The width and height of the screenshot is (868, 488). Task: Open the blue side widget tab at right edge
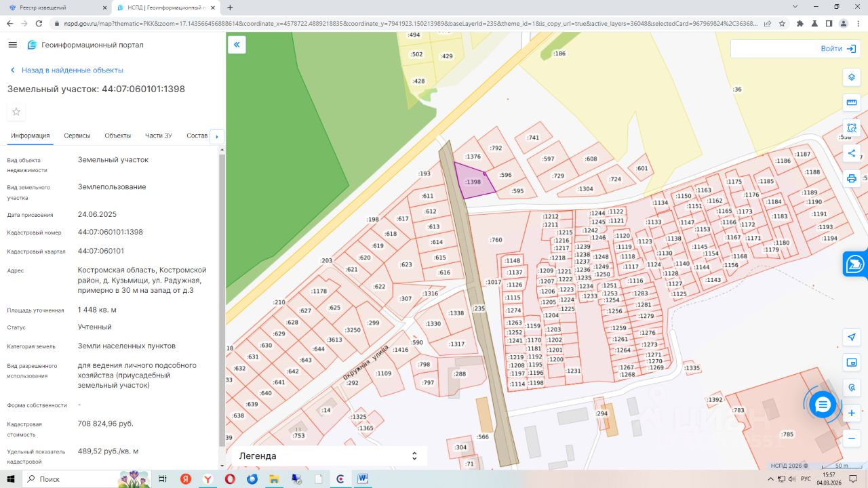tap(856, 264)
